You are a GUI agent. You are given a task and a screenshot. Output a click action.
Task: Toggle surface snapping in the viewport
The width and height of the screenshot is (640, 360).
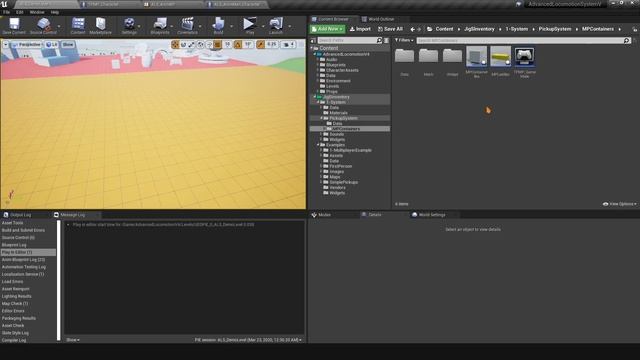(x=209, y=44)
